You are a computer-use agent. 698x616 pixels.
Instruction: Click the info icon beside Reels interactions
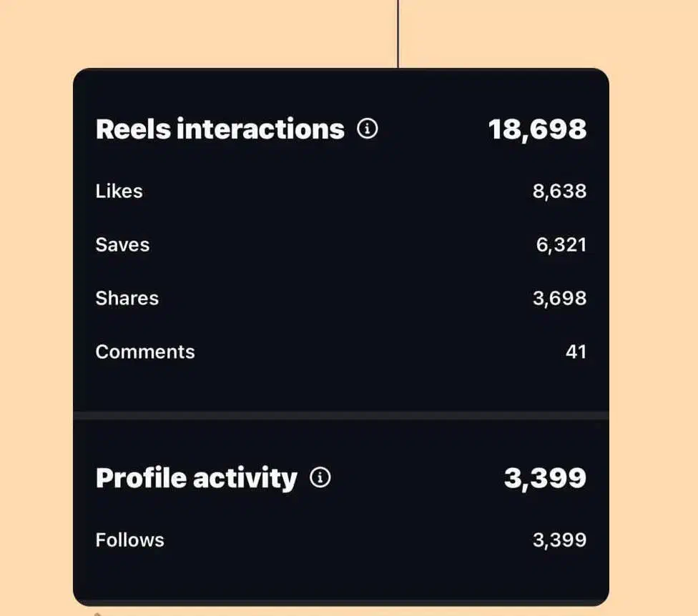click(x=368, y=129)
